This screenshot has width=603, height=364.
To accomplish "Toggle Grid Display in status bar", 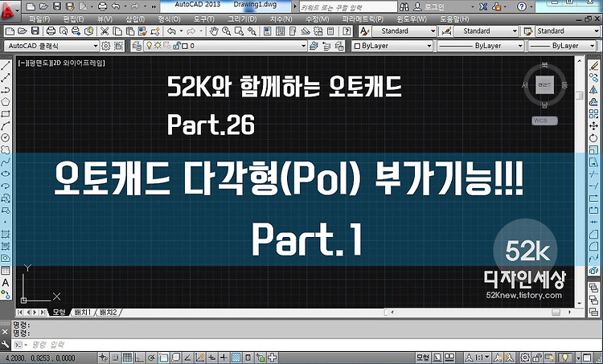I will [127, 358].
